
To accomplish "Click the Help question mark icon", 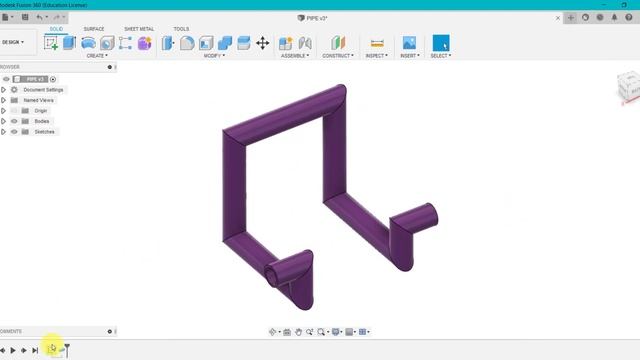I will 629,18.
